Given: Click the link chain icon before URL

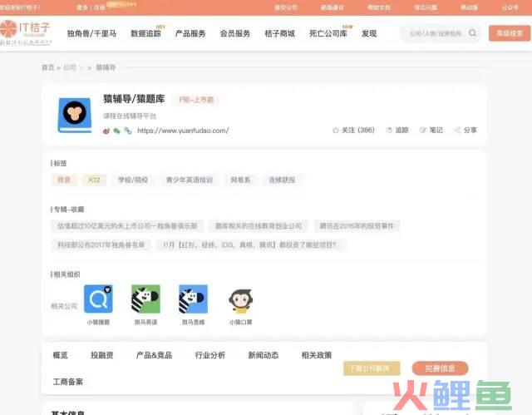Looking at the screenshot, I should tap(128, 131).
